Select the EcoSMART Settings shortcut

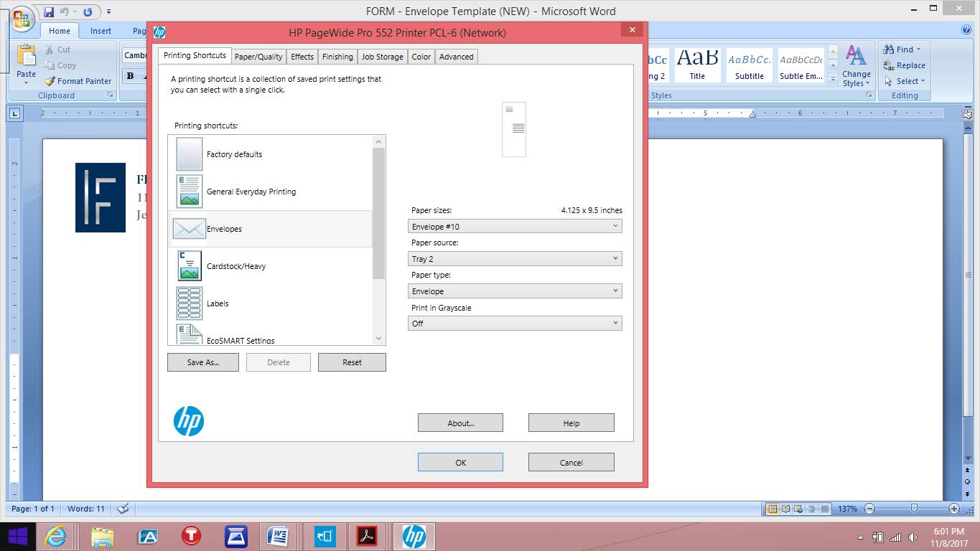tap(271, 334)
